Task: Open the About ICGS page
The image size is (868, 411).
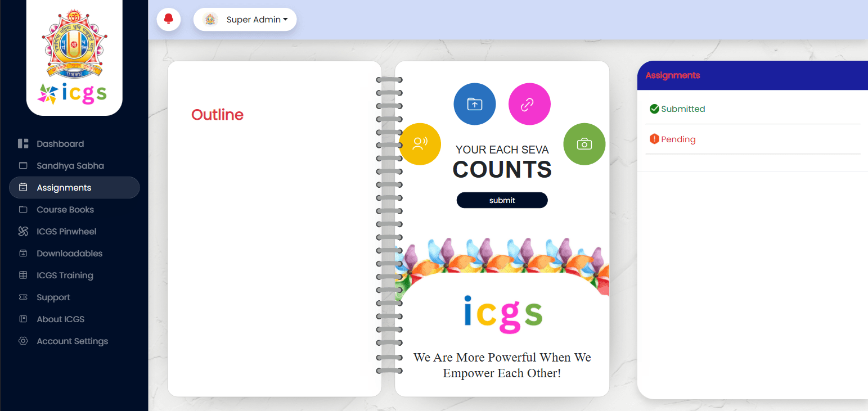Action: 60,319
